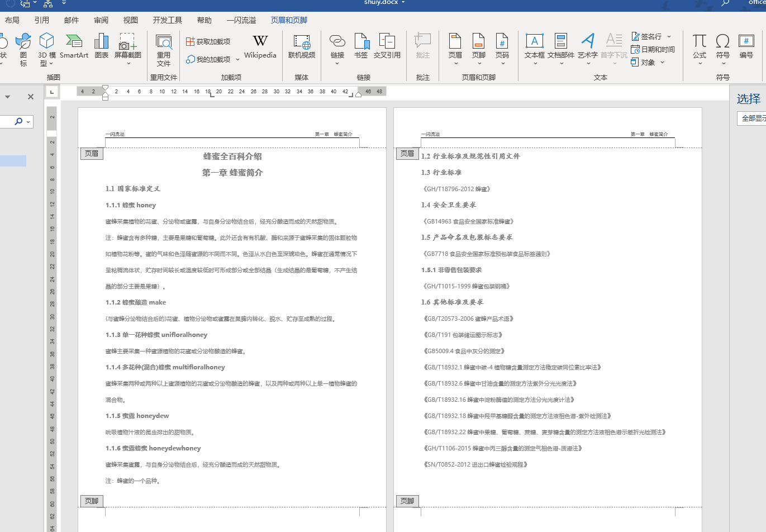
Task: Open the navigation pane search dropdown
Action: coord(28,121)
